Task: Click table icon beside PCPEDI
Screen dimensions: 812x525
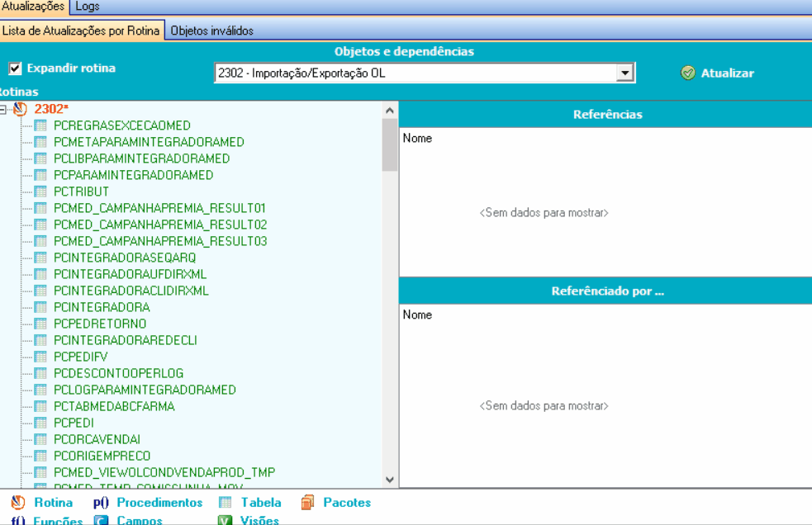Action: point(40,423)
